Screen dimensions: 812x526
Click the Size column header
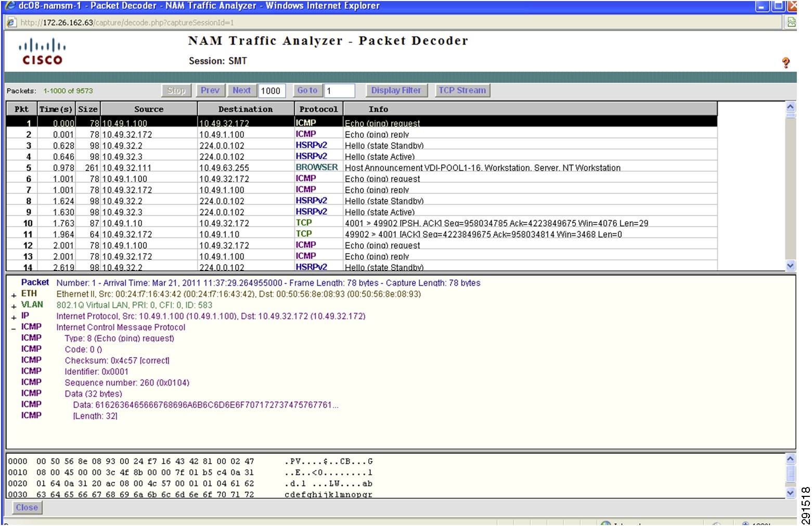pyautogui.click(x=88, y=109)
